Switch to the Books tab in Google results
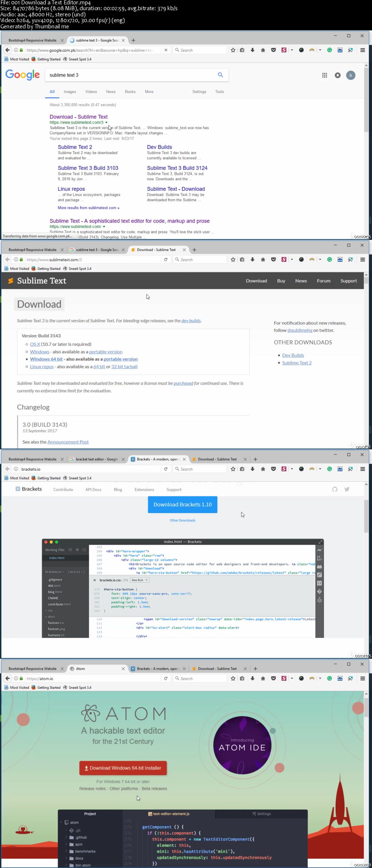372x868 pixels. [130, 92]
